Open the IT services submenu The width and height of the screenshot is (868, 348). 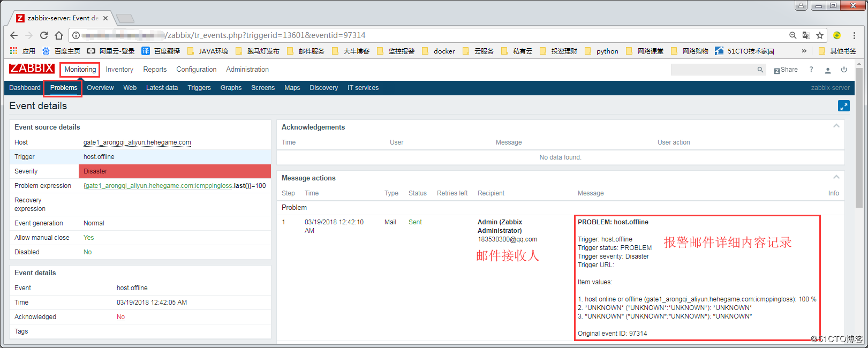363,88
